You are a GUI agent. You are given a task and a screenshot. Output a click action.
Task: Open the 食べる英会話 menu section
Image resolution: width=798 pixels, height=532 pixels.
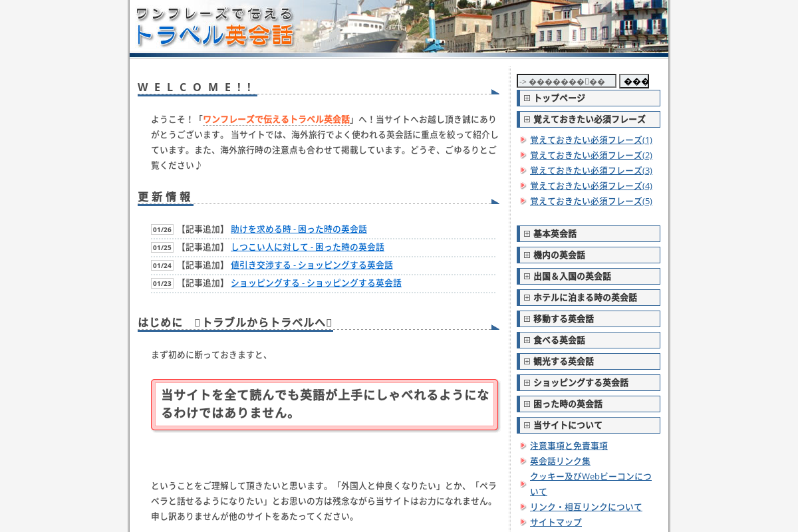click(589, 340)
